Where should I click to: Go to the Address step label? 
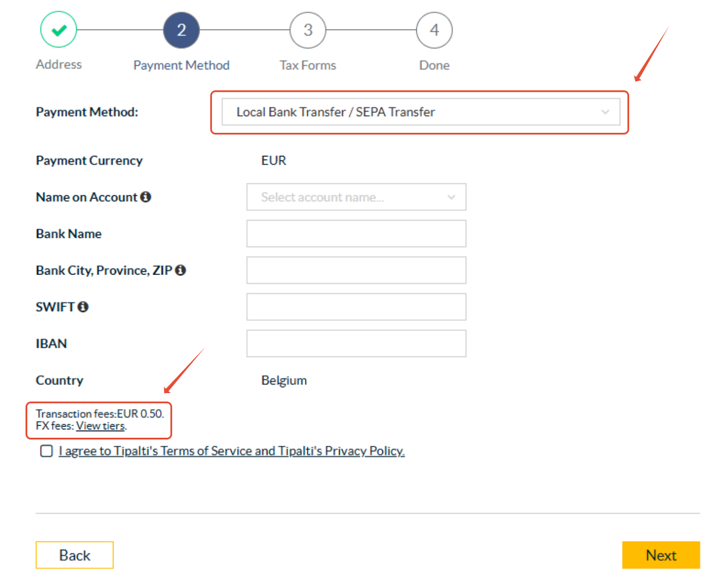[x=59, y=65]
